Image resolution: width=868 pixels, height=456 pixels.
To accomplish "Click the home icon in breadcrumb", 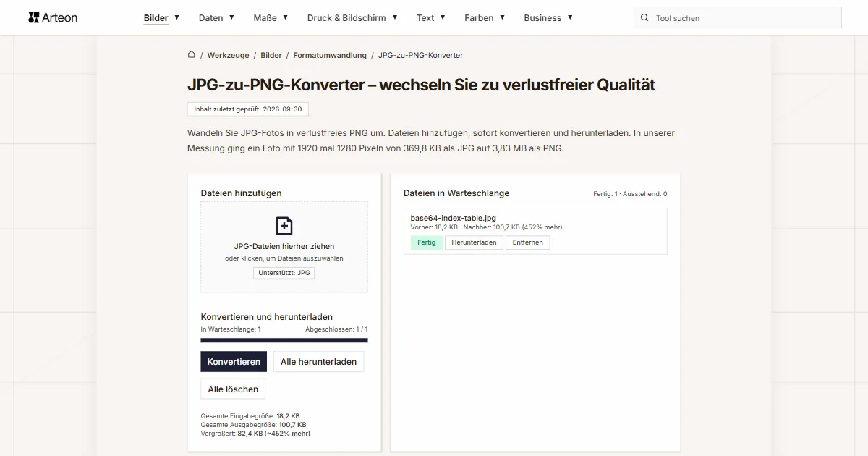I will [192, 54].
